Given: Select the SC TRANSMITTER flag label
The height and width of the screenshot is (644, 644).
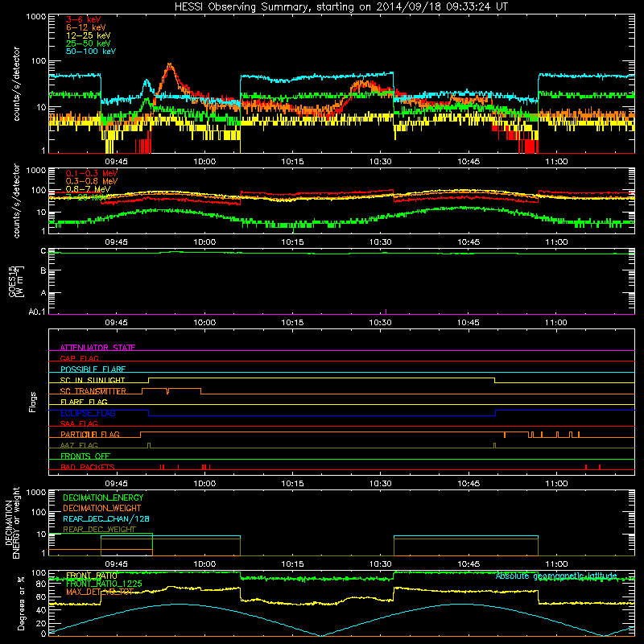Looking at the screenshot, I should click(93, 391).
